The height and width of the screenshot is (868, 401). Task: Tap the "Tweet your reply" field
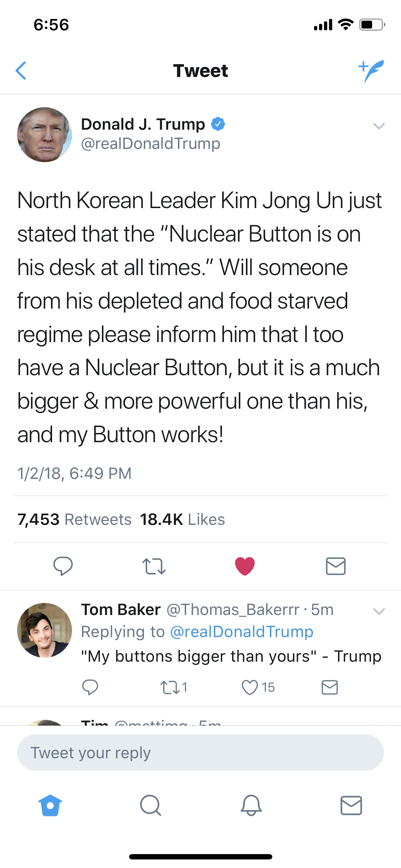200,753
